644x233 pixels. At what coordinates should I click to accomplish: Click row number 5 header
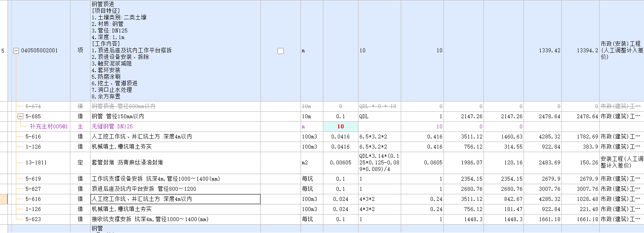[3, 51]
